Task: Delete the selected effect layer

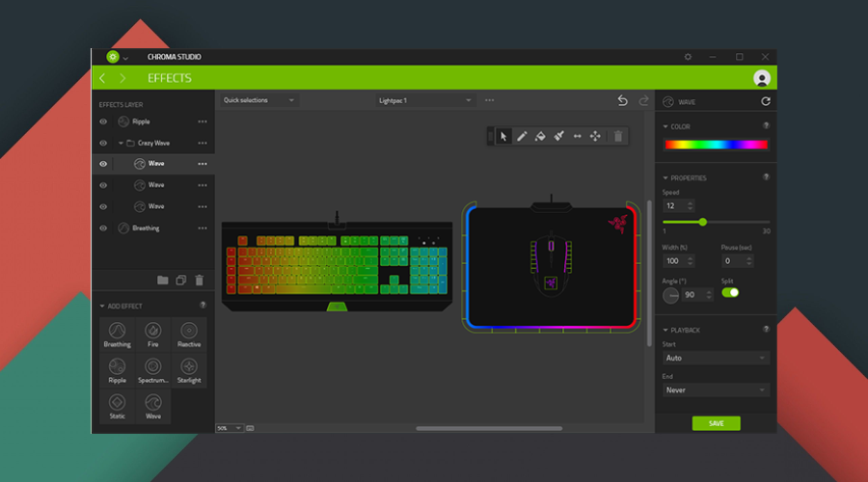Action: tap(200, 280)
